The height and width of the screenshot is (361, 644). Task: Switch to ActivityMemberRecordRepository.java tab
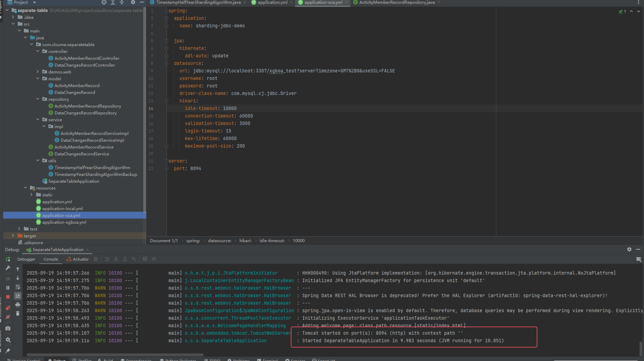pos(397,2)
